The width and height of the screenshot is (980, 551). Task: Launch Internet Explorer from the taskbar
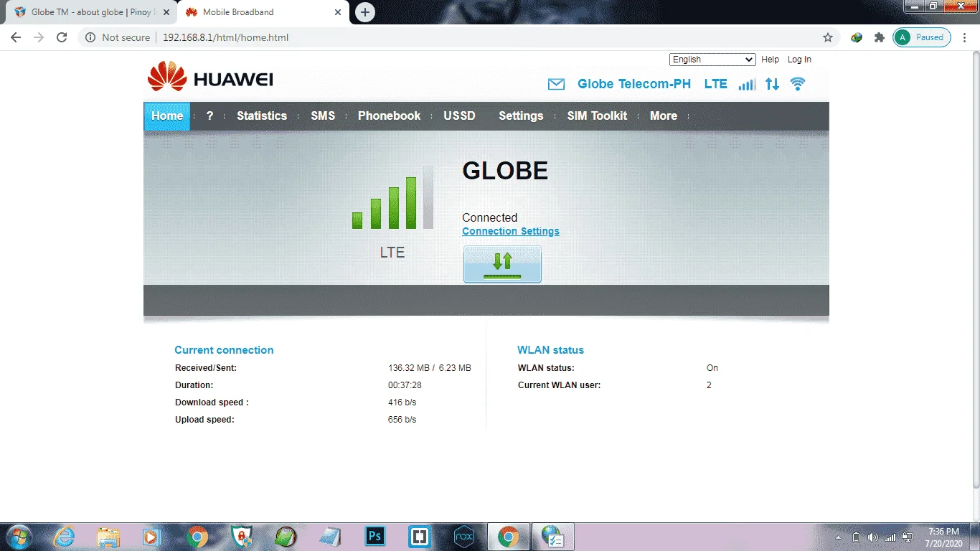tap(65, 537)
